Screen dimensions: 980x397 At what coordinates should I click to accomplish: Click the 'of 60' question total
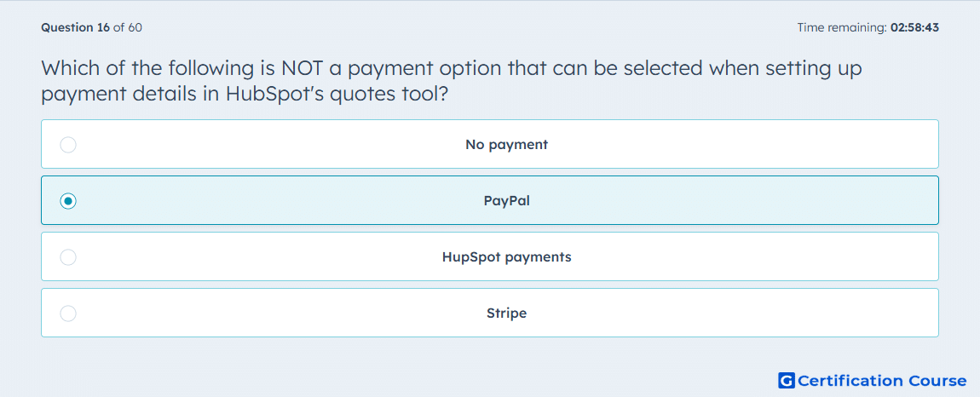tap(128, 27)
